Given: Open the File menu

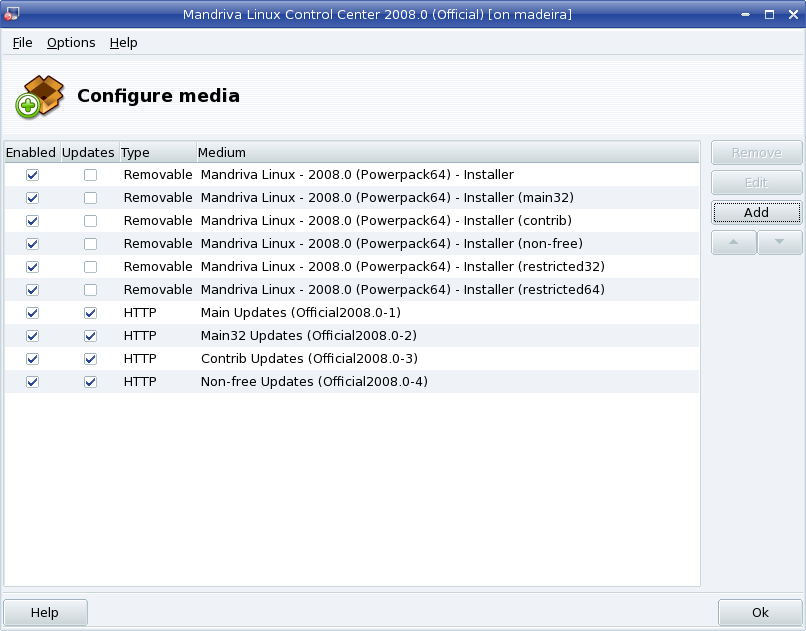Looking at the screenshot, I should click(x=23, y=43).
